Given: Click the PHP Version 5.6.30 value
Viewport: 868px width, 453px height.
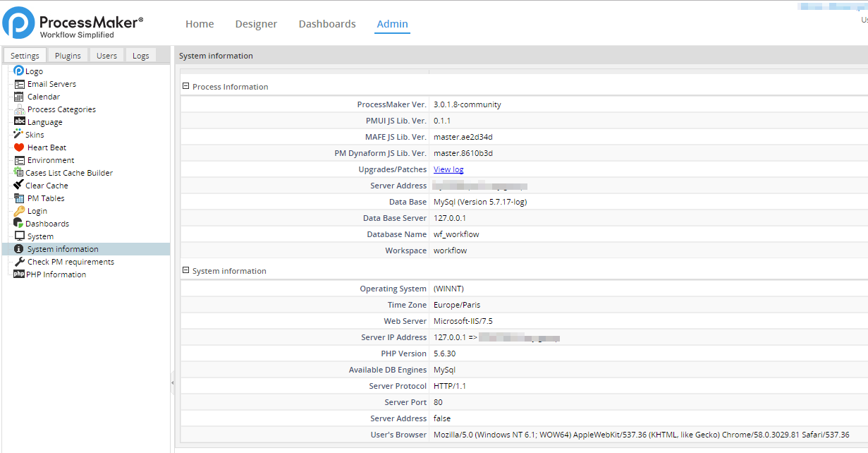Looking at the screenshot, I should click(445, 354).
